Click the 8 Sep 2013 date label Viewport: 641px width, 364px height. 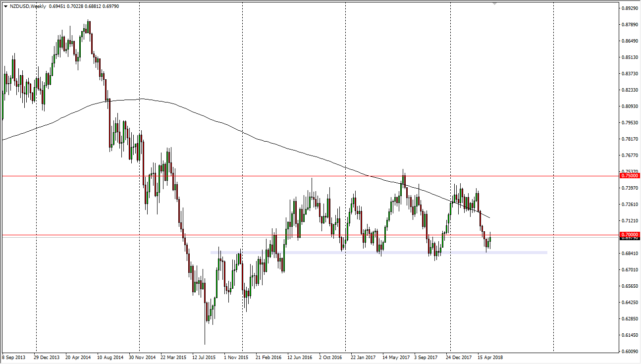(13, 356)
